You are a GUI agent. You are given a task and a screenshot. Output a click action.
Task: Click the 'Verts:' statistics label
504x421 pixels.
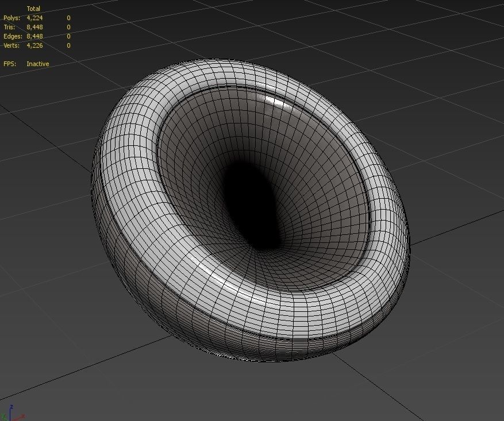point(11,45)
